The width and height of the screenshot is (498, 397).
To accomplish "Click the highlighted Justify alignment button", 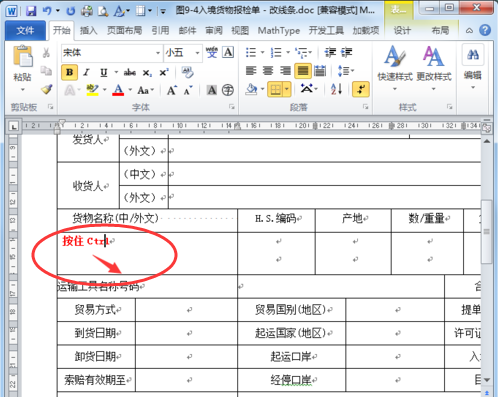I will (x=303, y=71).
